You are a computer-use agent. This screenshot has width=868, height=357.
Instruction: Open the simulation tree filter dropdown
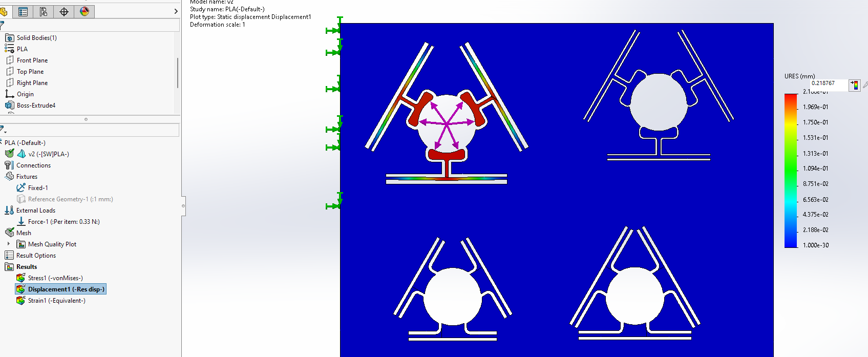point(3,130)
